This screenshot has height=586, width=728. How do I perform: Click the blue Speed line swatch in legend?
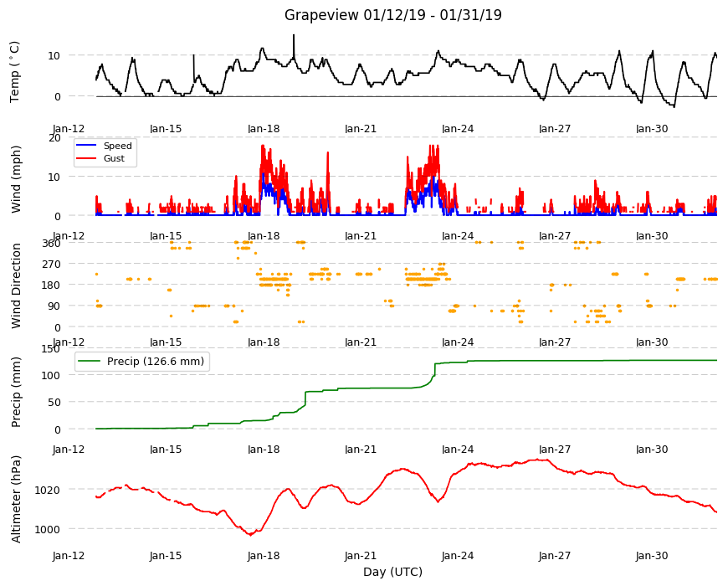[86, 146]
